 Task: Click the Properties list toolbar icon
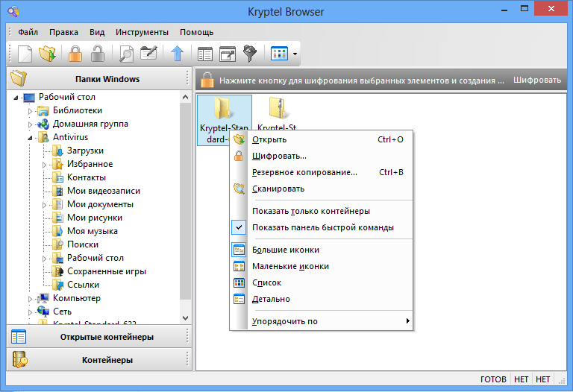(x=205, y=54)
